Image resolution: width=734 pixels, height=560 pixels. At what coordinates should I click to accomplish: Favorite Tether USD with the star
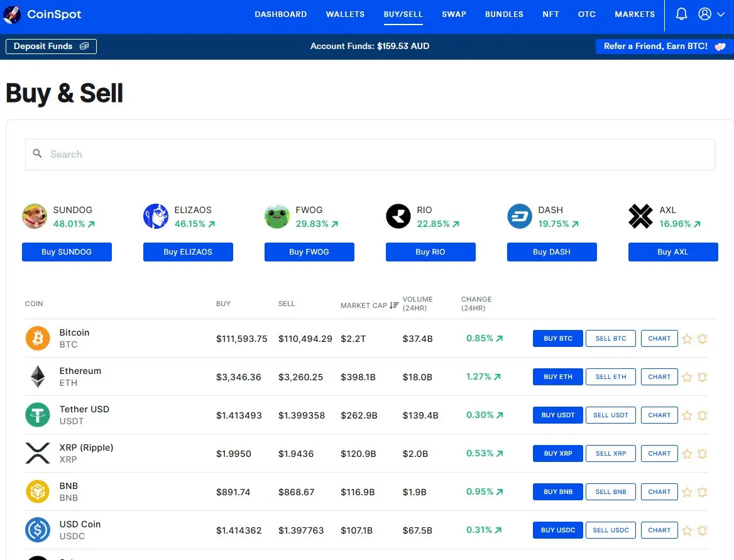click(687, 415)
